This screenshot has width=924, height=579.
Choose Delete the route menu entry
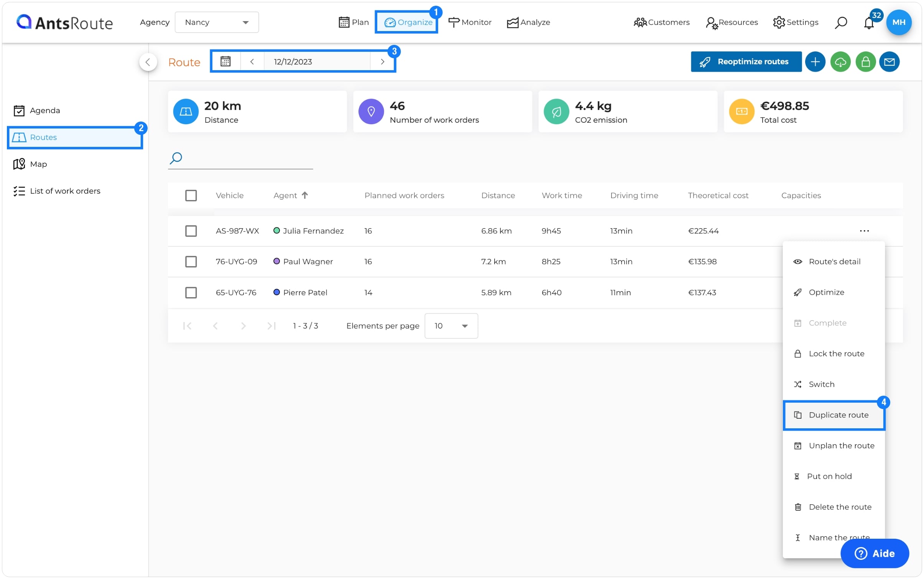[834, 507]
